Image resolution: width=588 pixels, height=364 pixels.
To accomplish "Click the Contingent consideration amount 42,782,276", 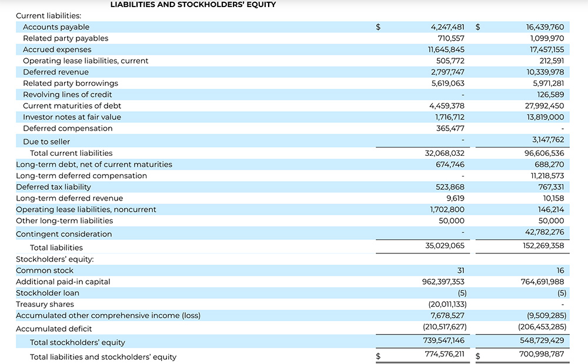I will 544,232.
